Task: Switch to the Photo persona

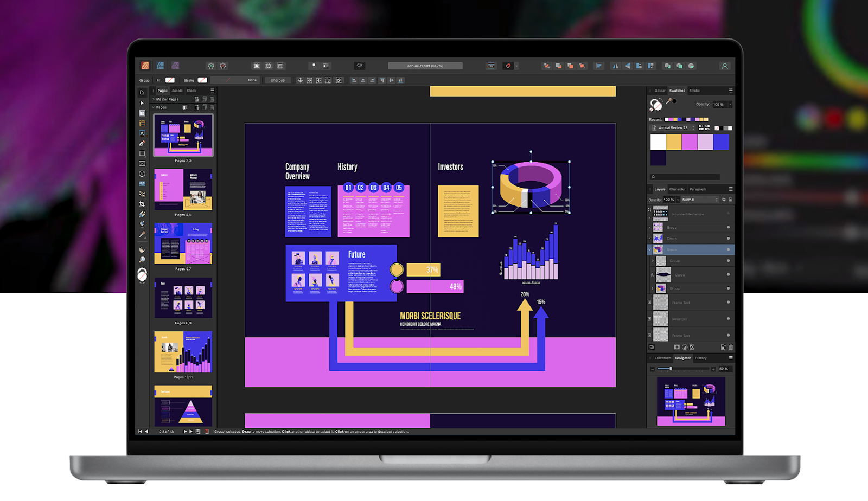Action: coord(175,66)
